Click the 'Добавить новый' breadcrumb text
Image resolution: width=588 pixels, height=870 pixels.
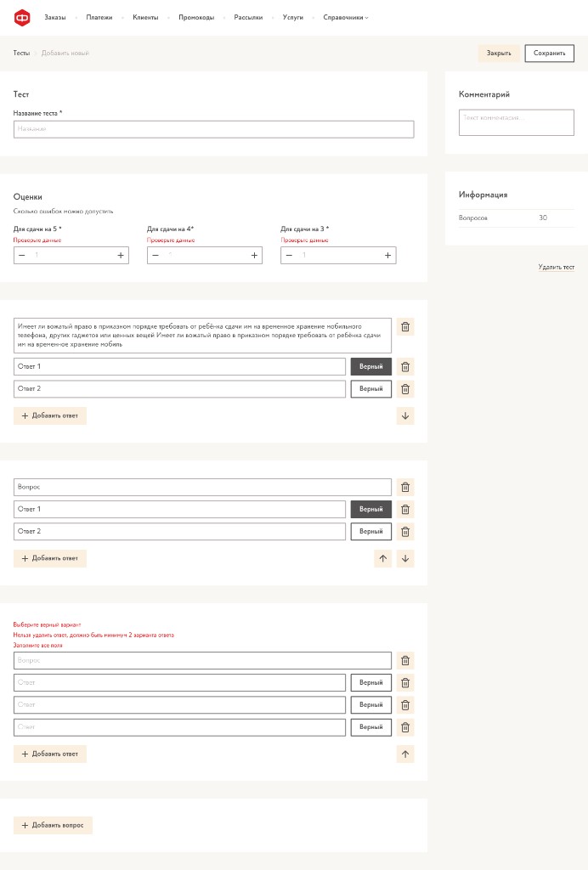65,54
